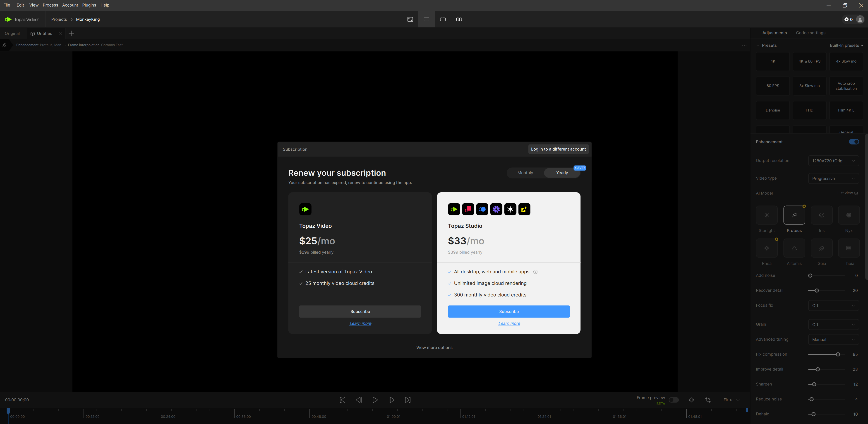Adjust the Fix compression slider handle
868x424 pixels.
[x=838, y=354]
